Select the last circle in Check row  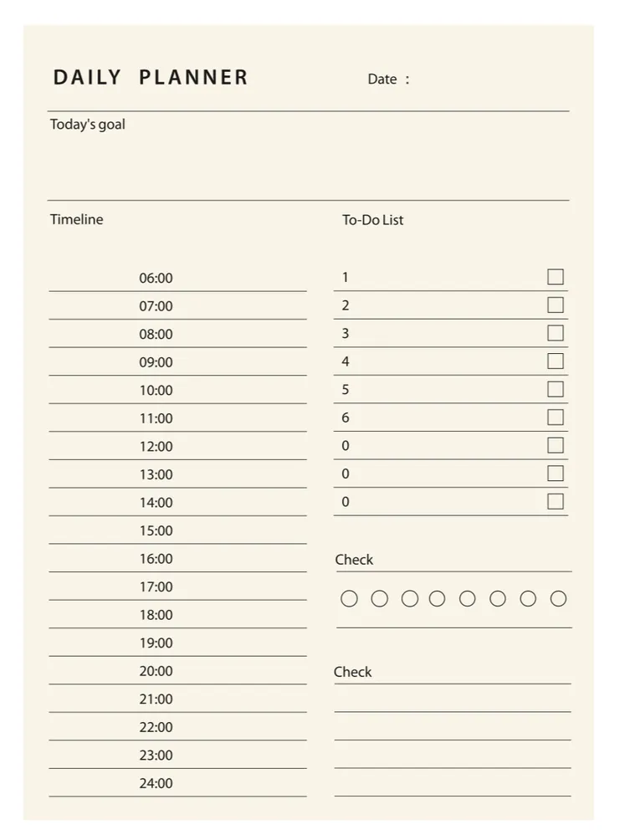559,598
